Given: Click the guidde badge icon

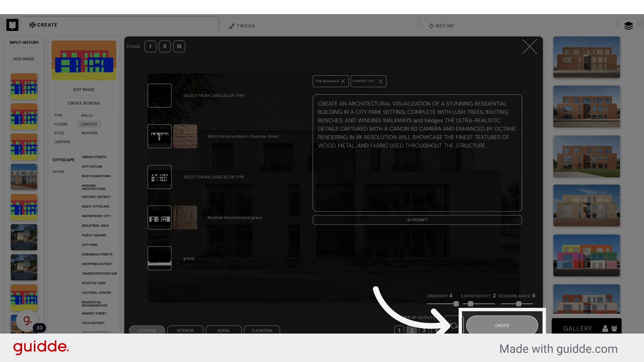Looking at the screenshot, I should (x=27, y=321).
